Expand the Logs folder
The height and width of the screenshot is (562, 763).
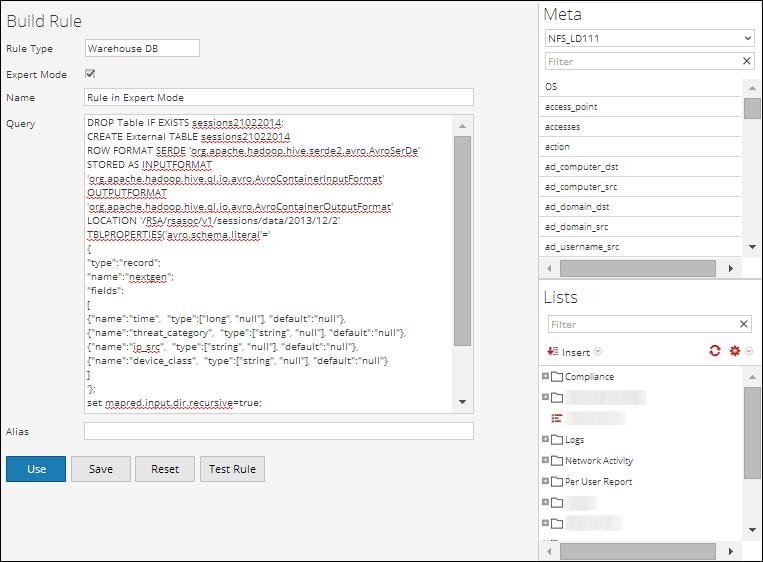click(x=545, y=439)
